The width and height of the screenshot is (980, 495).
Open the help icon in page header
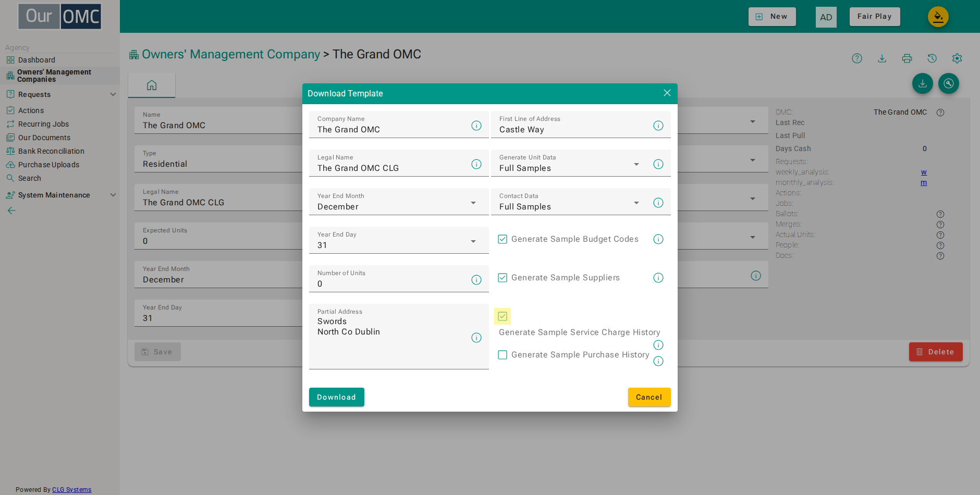[x=857, y=58]
